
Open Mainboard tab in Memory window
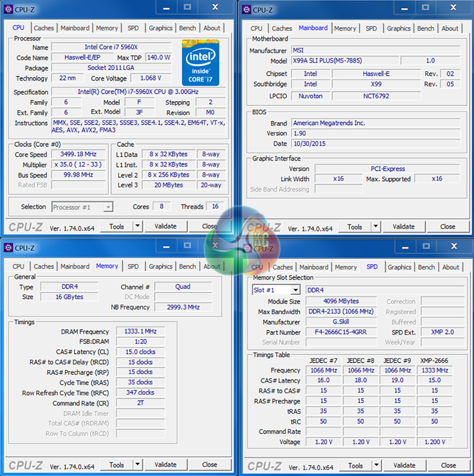[x=74, y=267]
